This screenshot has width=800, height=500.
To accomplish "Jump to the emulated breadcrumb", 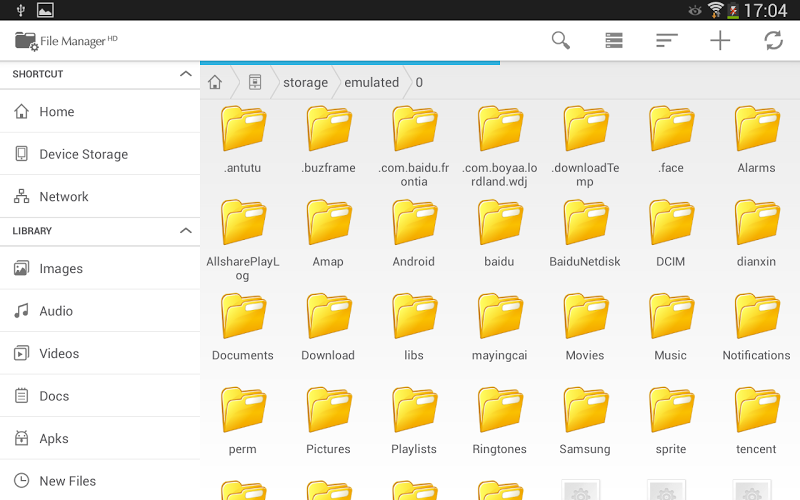I will point(371,82).
